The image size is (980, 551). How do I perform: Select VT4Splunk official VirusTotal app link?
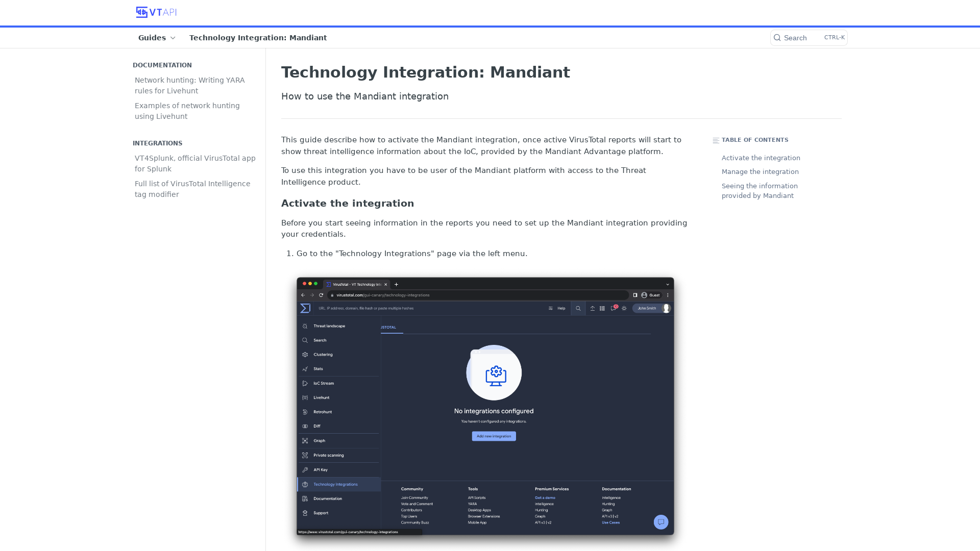(x=195, y=163)
